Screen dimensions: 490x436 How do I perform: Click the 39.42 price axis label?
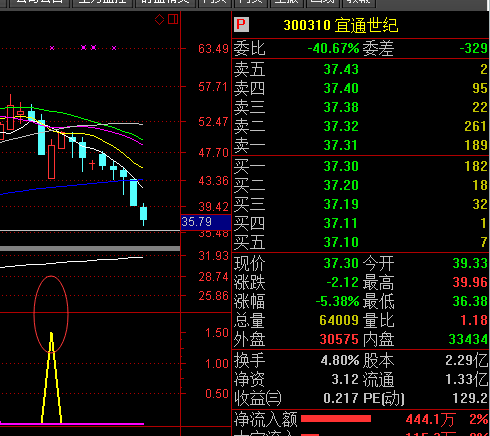coord(213,207)
